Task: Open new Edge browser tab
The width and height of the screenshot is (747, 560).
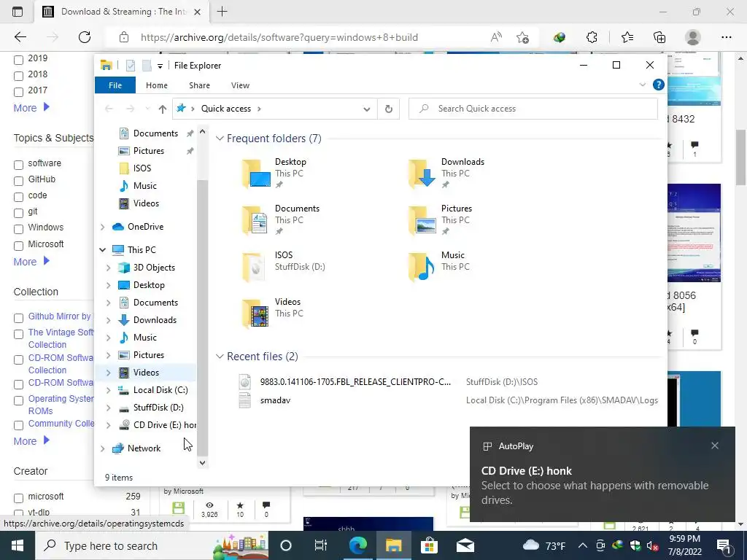Action: [222, 12]
